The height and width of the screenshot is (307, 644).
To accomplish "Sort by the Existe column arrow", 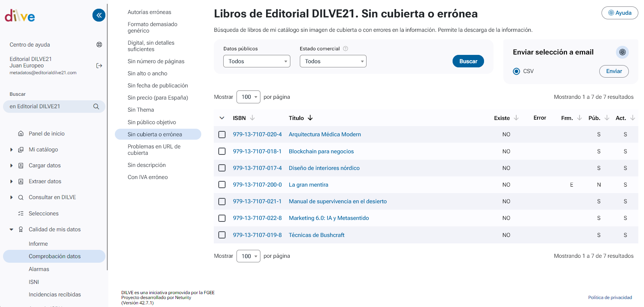I will [x=516, y=118].
